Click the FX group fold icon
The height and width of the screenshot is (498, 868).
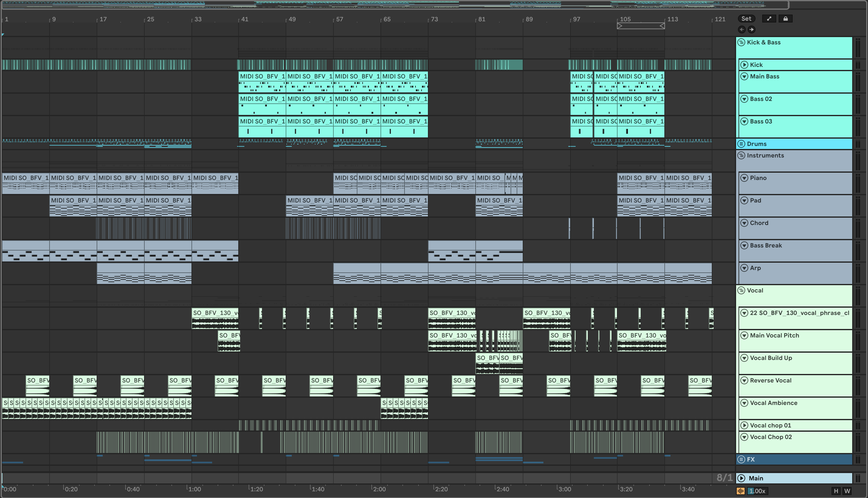click(x=741, y=460)
